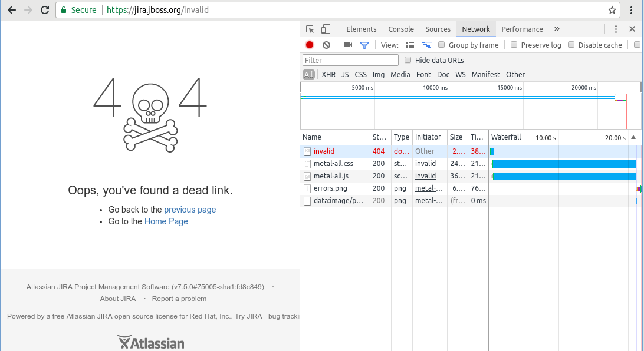Sort requests by the Size column
This screenshot has height=351, width=644.
click(456, 137)
